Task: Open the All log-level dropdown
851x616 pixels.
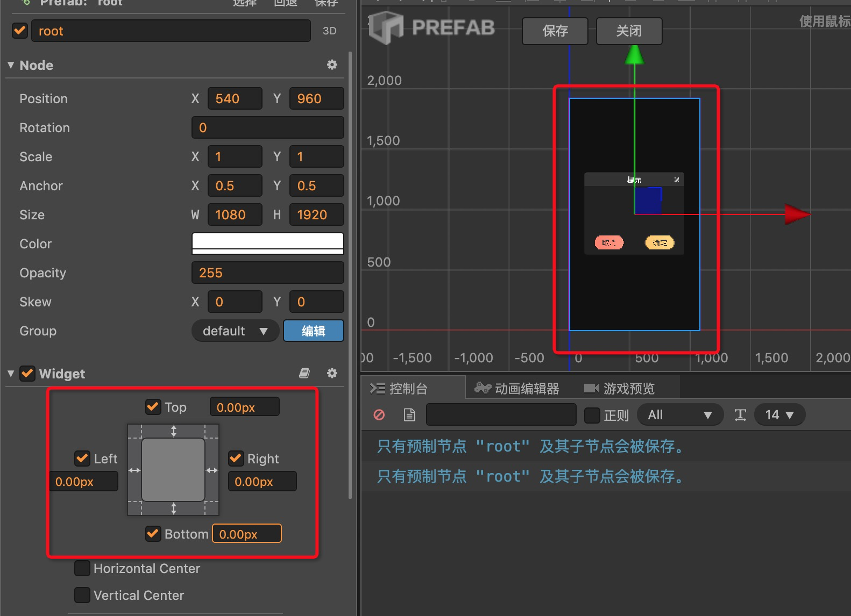Action: click(680, 414)
